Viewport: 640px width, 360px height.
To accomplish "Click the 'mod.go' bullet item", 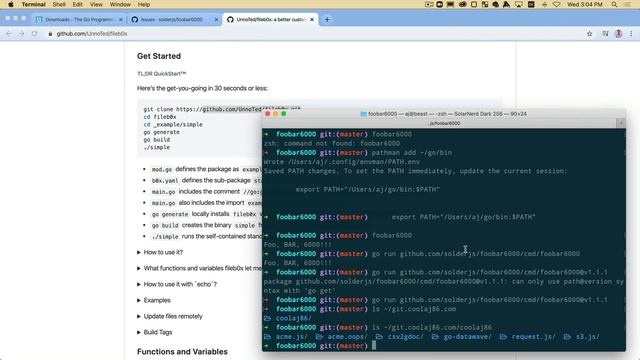I will click(206, 169).
